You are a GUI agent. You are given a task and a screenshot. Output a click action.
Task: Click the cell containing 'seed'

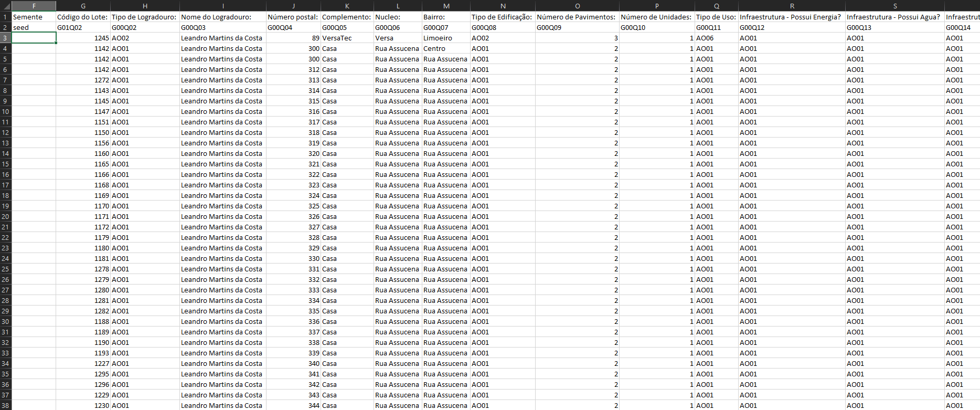pyautogui.click(x=34, y=27)
